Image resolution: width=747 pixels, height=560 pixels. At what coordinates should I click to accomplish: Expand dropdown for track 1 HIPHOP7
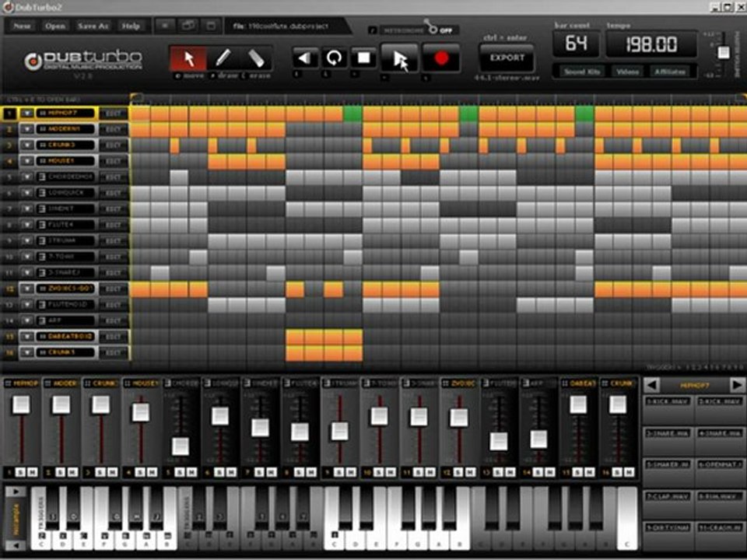click(27, 114)
